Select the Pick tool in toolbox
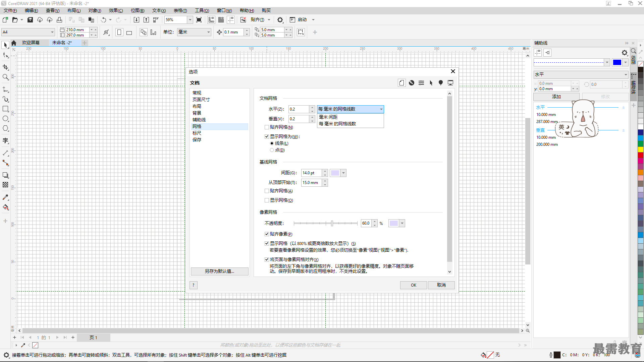The width and height of the screenshot is (644, 362). pyautogui.click(x=5, y=45)
